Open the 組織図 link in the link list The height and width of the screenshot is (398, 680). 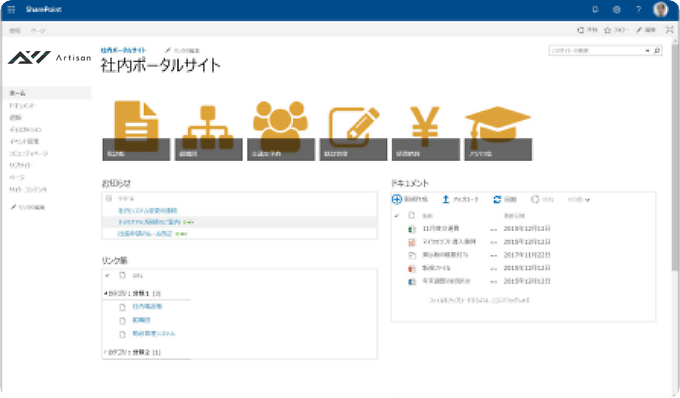point(141,320)
